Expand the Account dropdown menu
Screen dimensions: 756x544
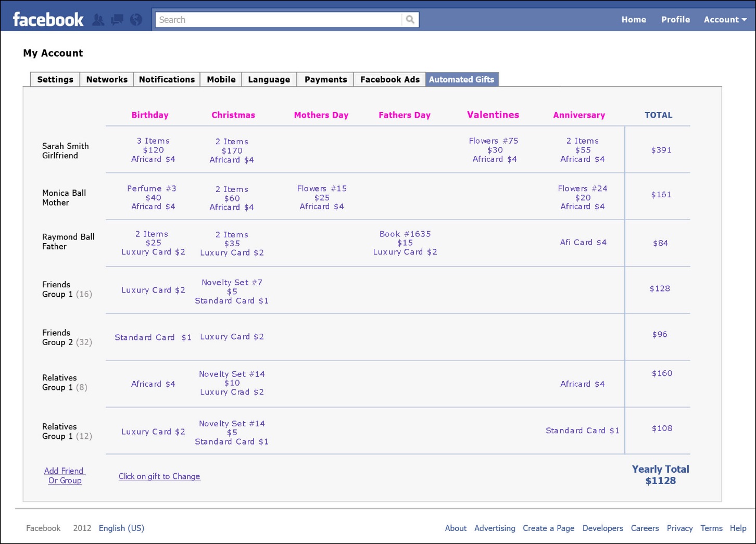tap(725, 20)
